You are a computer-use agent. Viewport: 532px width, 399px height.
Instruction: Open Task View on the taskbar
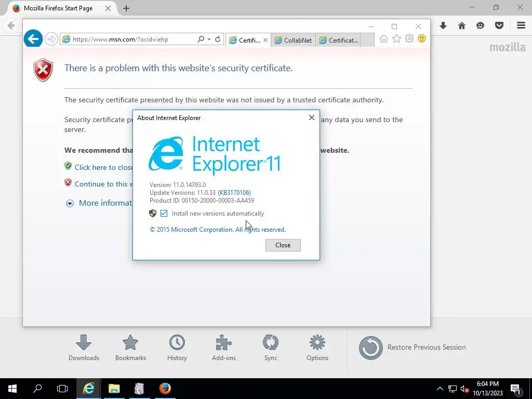point(62,389)
